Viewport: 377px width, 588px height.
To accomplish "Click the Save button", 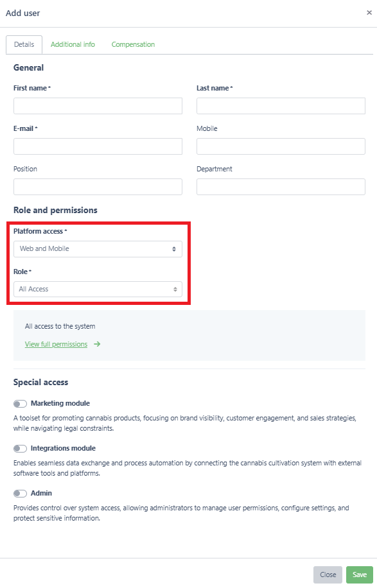I will coord(360,575).
